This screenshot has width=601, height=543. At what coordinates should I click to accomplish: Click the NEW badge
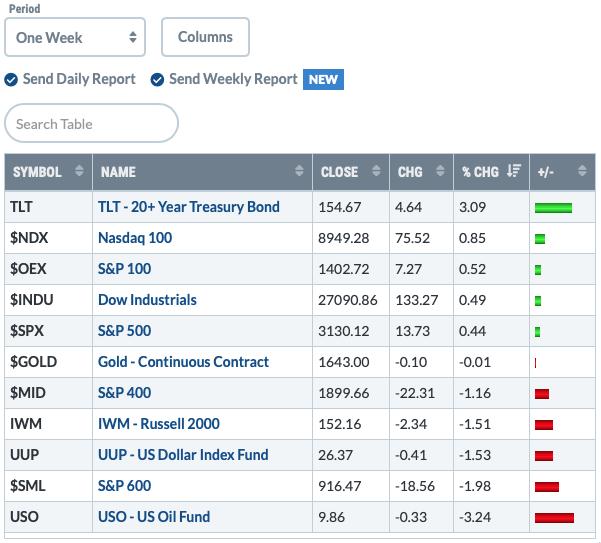[323, 79]
